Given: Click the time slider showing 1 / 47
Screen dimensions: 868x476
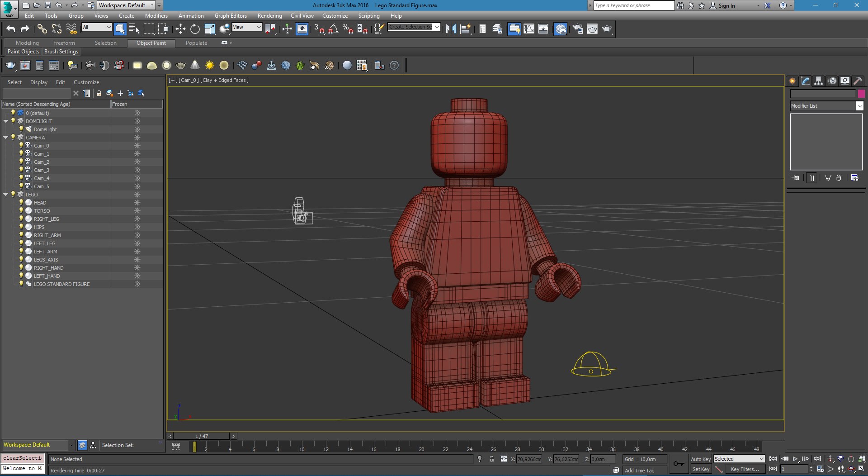Looking at the screenshot, I should [x=202, y=436].
